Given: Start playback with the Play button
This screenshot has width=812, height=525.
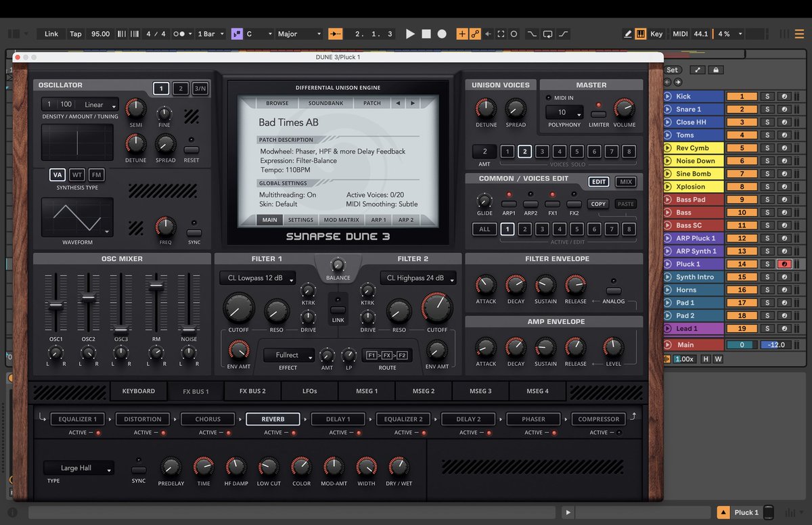Looking at the screenshot, I should 410,34.
